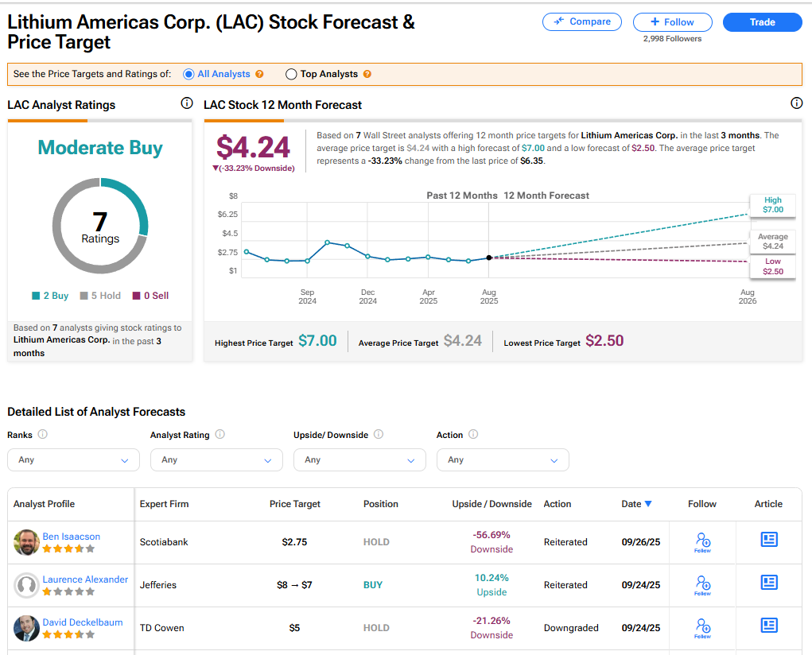Click Laurence Alexander's star rating
This screenshot has width=812, height=655.
point(68,592)
